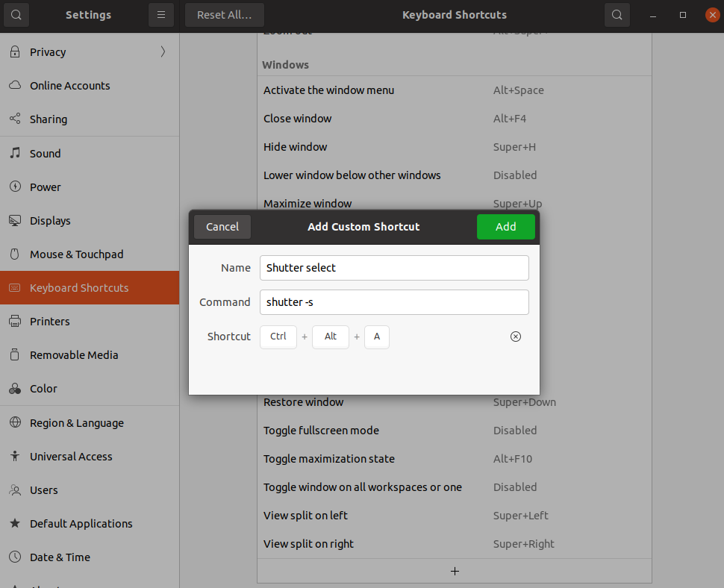This screenshot has width=724, height=588.
Task: Click the Keyboard Shortcuts keyboard icon
Action: tap(15, 287)
